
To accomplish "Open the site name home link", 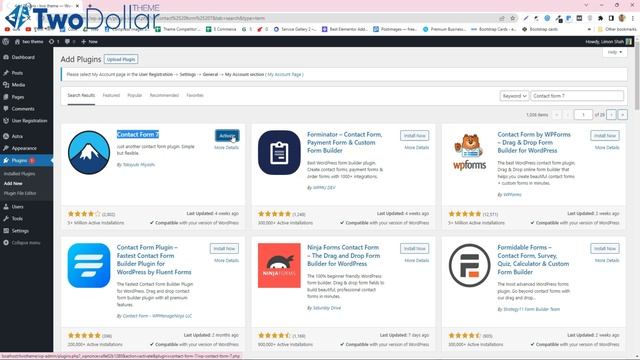I will coord(29,42).
